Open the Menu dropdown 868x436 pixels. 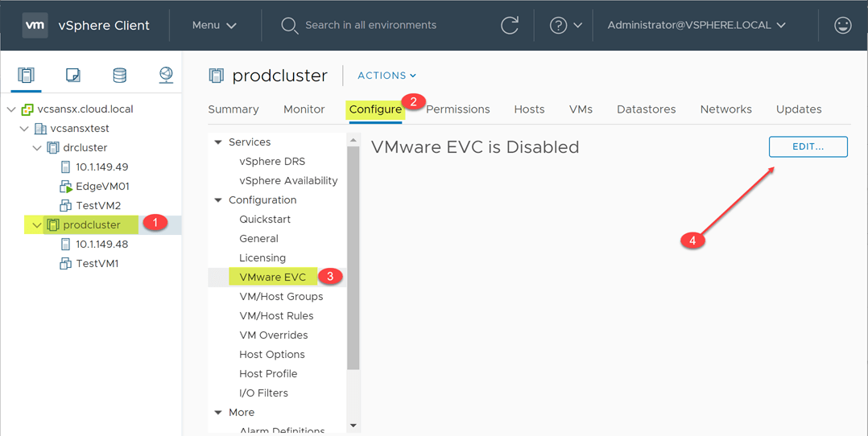tap(214, 26)
